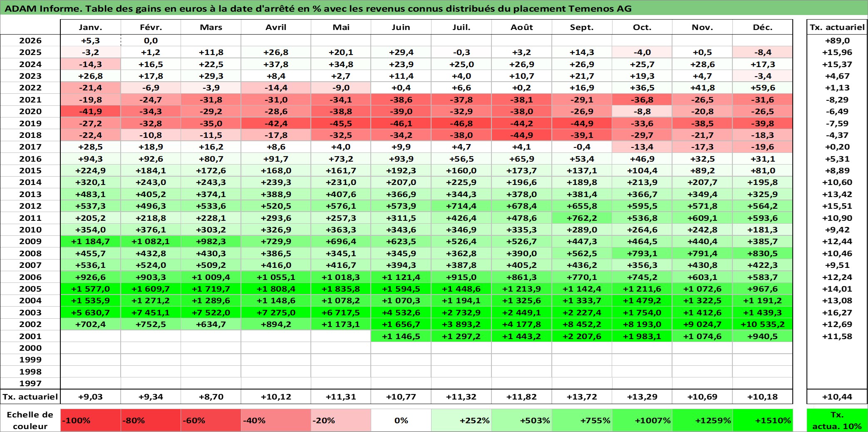Screen dimensions: 868x432
Task: Select cell +5,3 for January 2026
Action: 90,40
